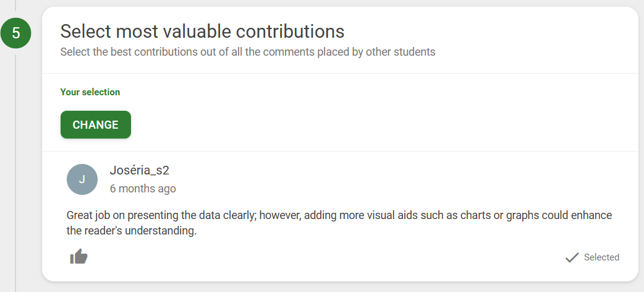Click the subtitle about best contributions
644x292 pixels.
(x=248, y=52)
